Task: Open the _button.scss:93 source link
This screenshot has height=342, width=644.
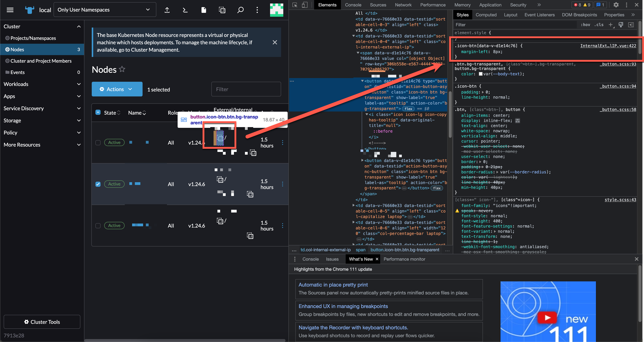Action: 618,64
